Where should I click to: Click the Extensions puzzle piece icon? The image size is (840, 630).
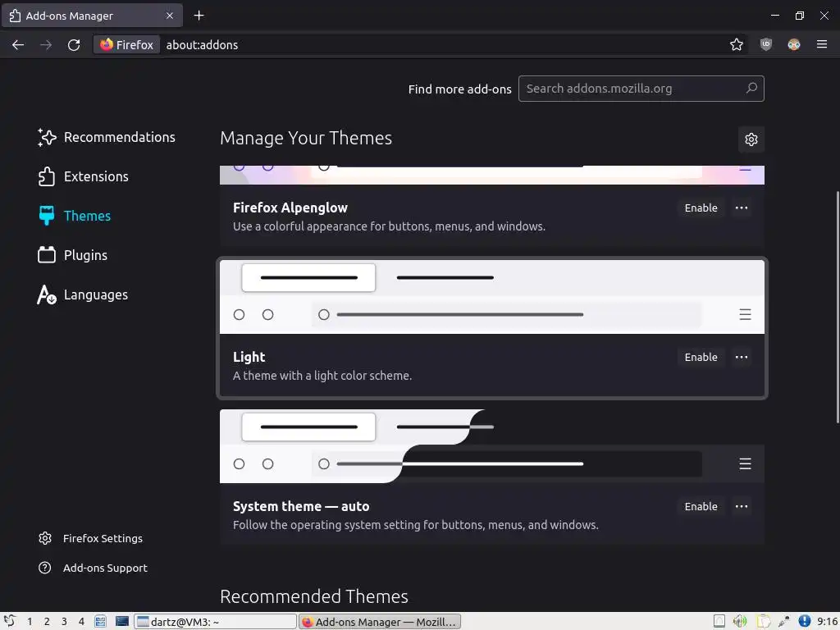47,177
